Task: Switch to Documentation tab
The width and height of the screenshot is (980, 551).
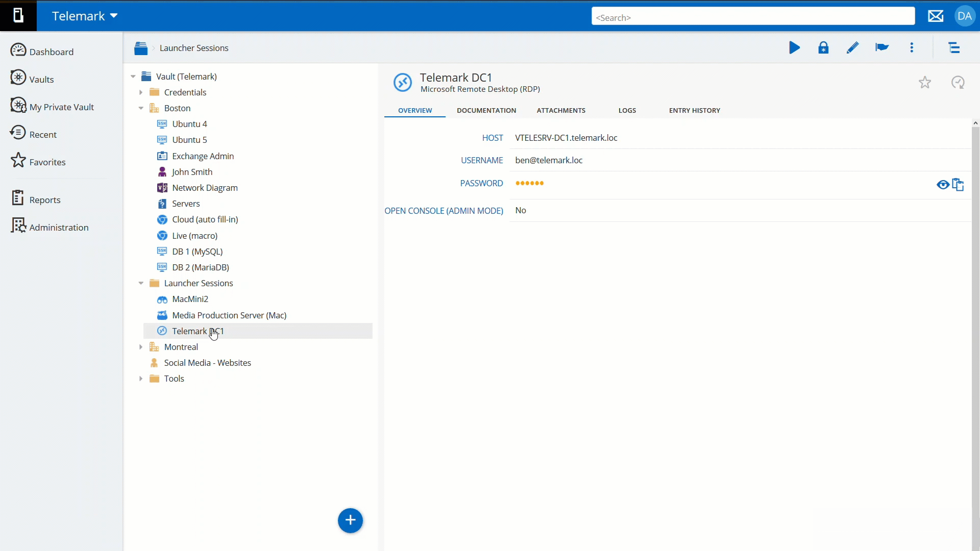Action: point(486,110)
